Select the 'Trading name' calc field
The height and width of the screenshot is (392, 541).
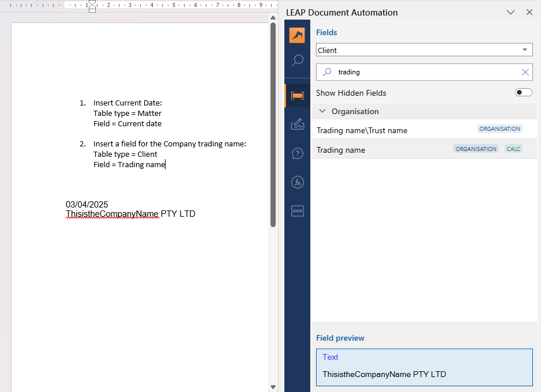[x=341, y=150]
